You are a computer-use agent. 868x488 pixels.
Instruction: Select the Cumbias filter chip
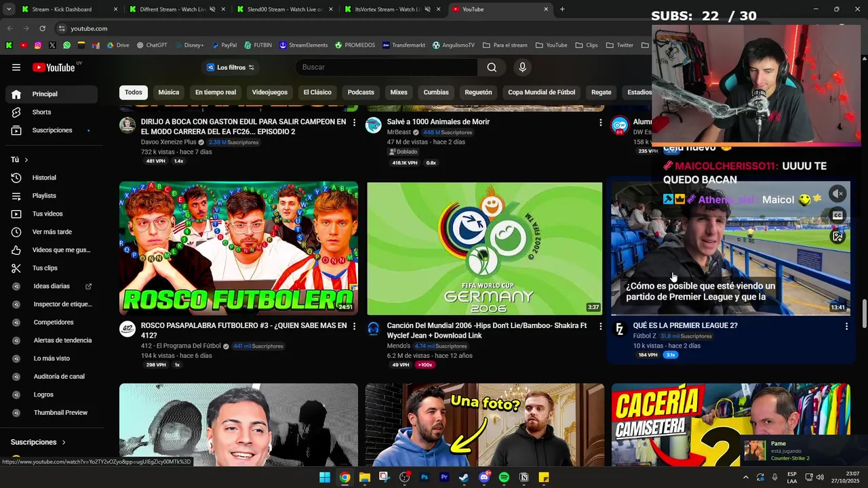click(x=436, y=92)
